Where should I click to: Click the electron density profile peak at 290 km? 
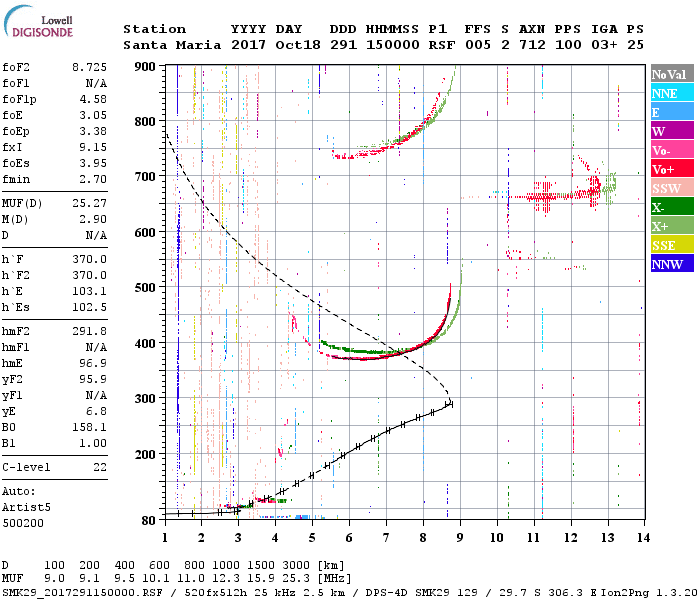point(450,403)
